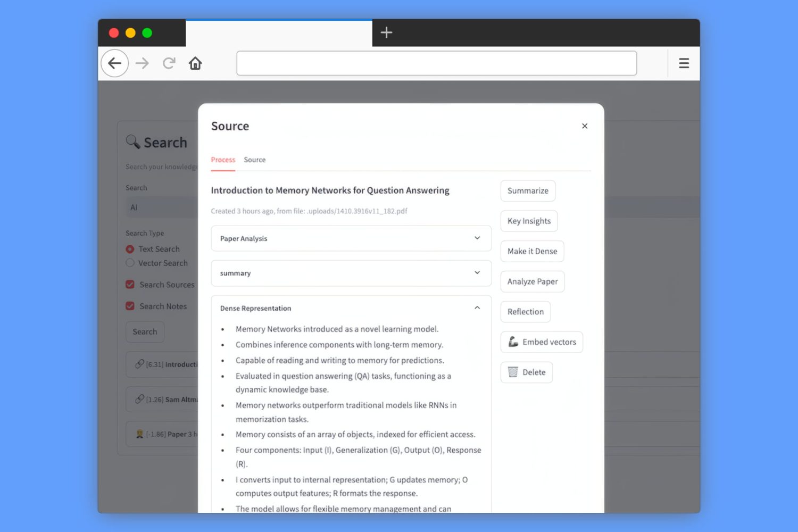Click the Analyze Paper button

[533, 281]
